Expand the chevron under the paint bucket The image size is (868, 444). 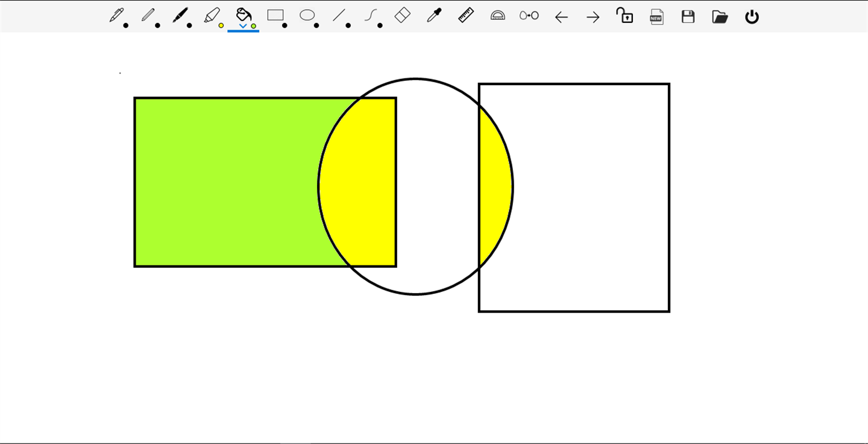(x=243, y=26)
